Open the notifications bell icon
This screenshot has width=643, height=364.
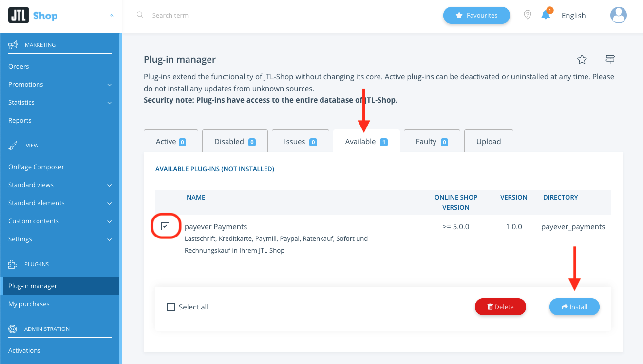pos(546,15)
